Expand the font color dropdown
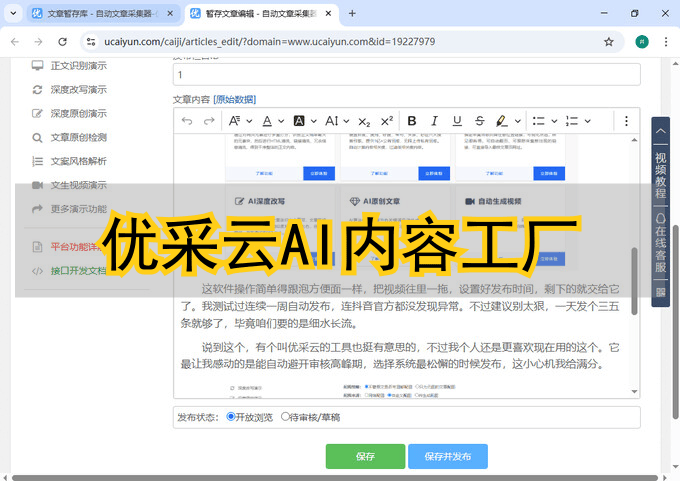Screen dimensions: 680x481 282,121
